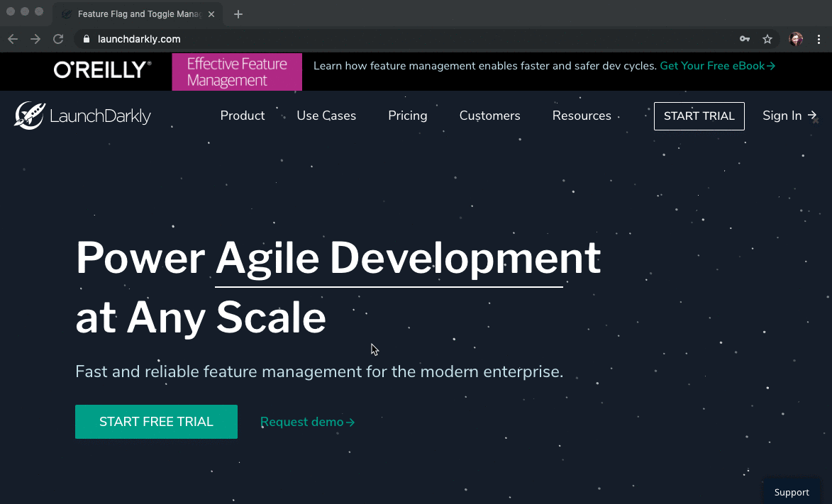This screenshot has height=504, width=832.
Task: Close the Feature Flag and Toggle tab
Action: click(x=211, y=14)
